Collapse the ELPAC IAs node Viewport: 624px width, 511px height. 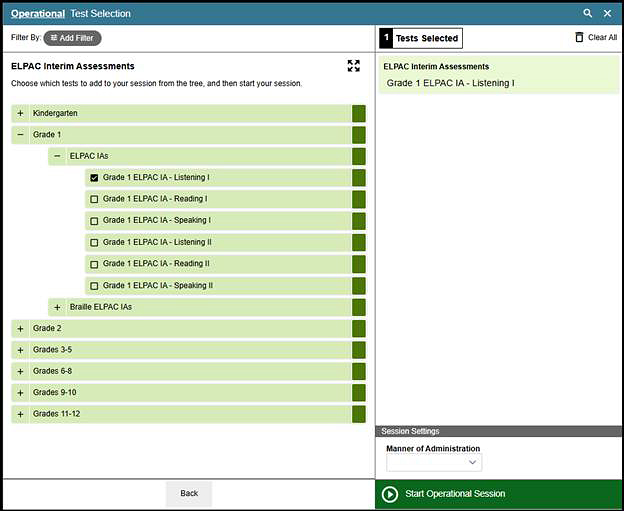pos(57,156)
